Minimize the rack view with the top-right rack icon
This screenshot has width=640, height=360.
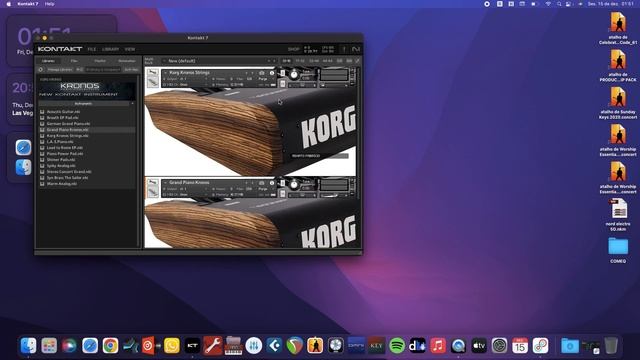click(358, 61)
